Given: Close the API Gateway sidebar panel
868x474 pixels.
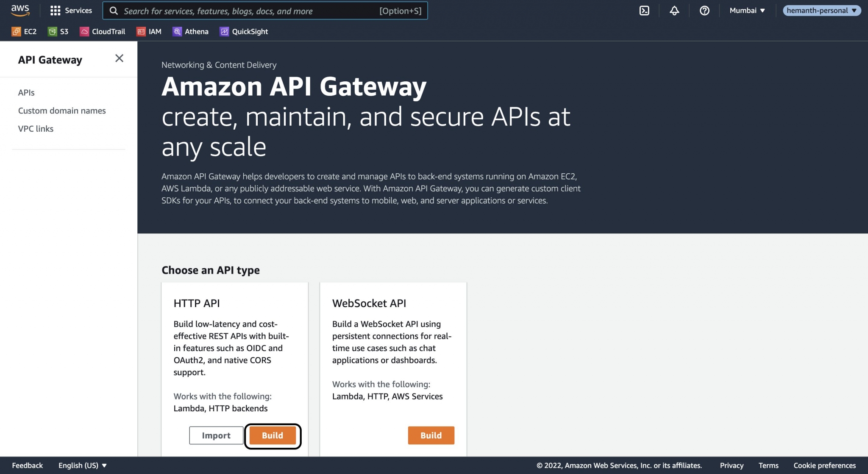Looking at the screenshot, I should [119, 58].
